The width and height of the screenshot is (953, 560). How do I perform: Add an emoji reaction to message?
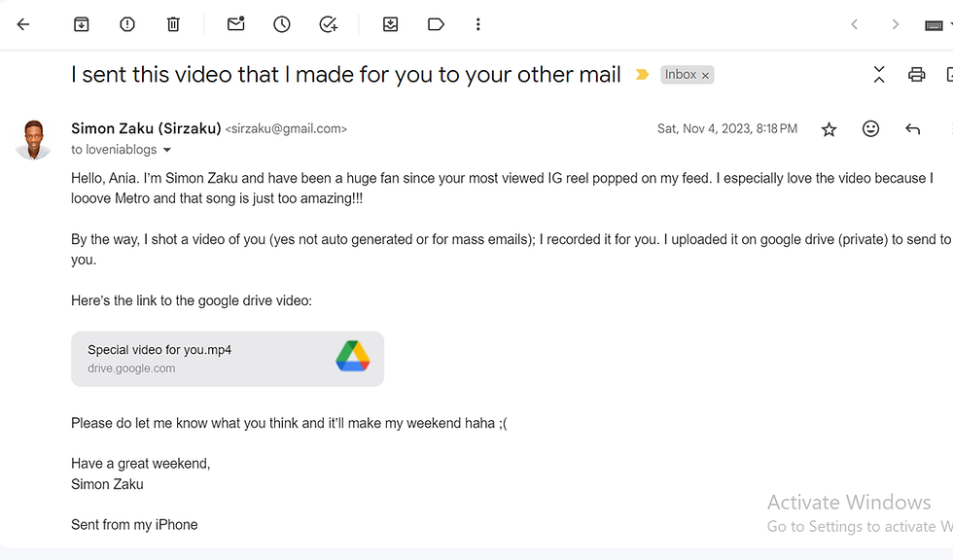click(870, 129)
